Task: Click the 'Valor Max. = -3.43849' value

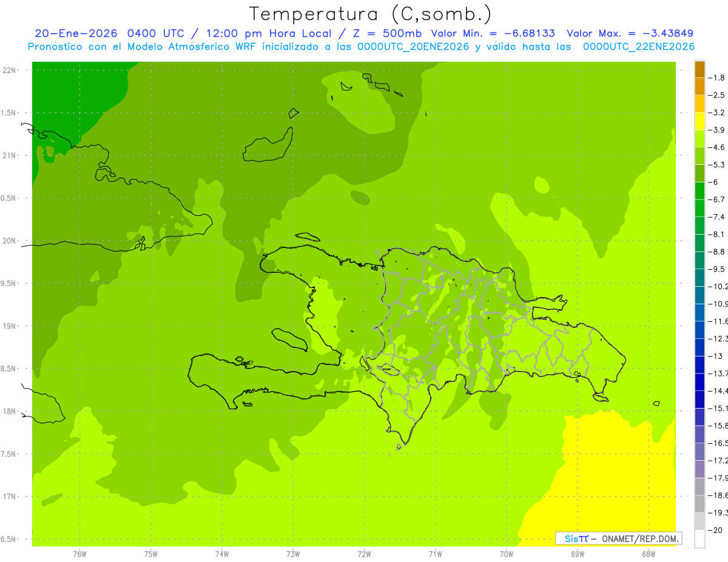Action: click(x=630, y=33)
